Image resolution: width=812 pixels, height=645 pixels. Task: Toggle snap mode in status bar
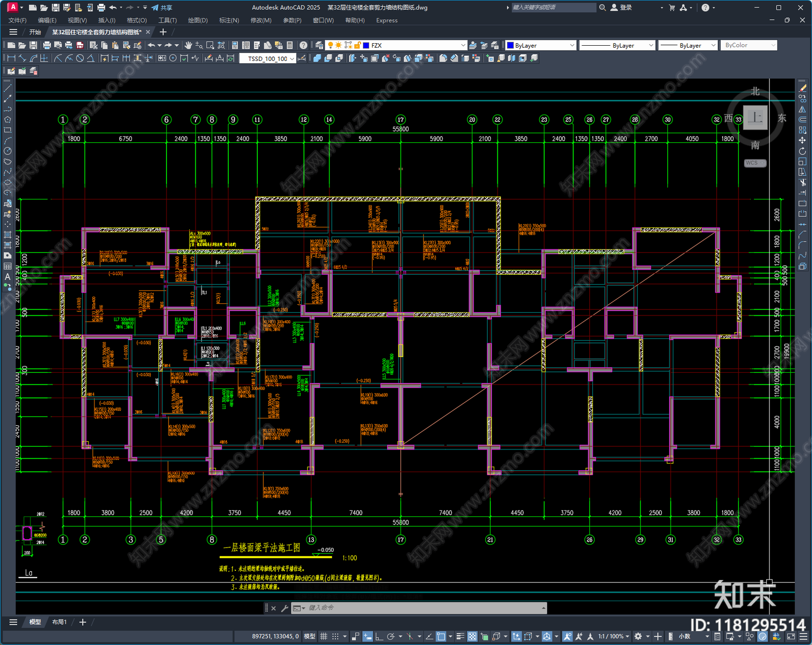335,636
